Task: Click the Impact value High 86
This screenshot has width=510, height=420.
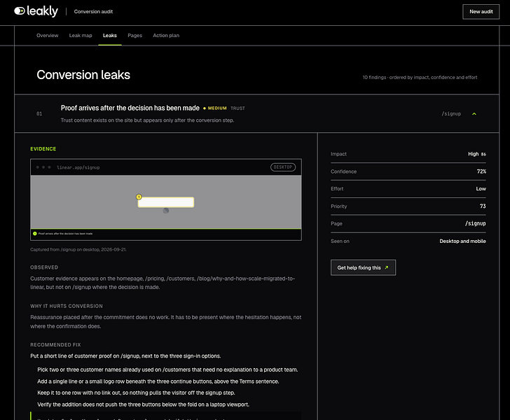Action: point(477,154)
